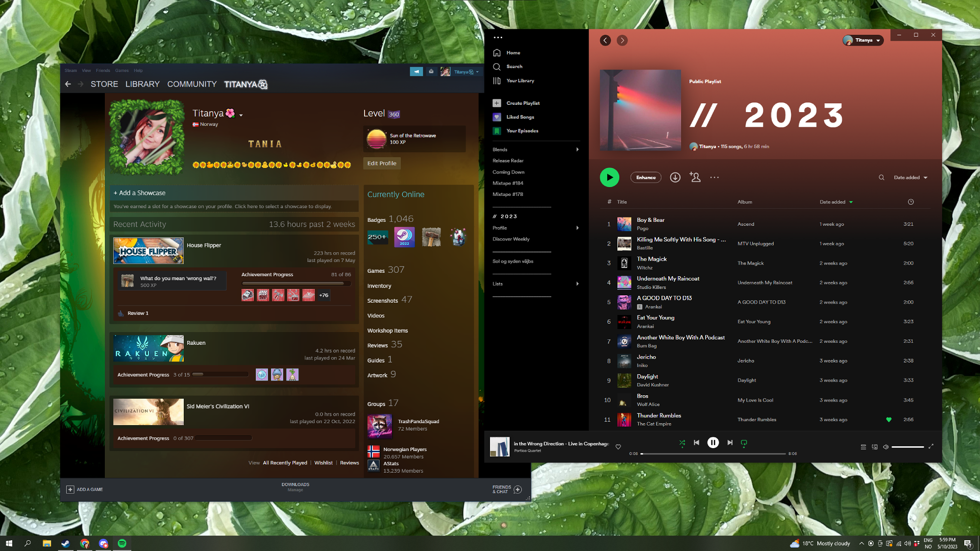Pause the currently playing track
Viewport: 980px width, 551px height.
pos(713,442)
